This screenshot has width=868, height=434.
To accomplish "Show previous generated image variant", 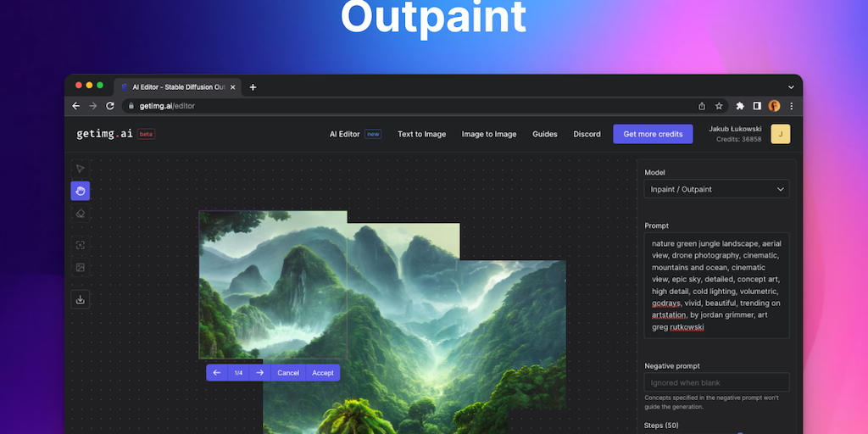I will click(x=217, y=373).
